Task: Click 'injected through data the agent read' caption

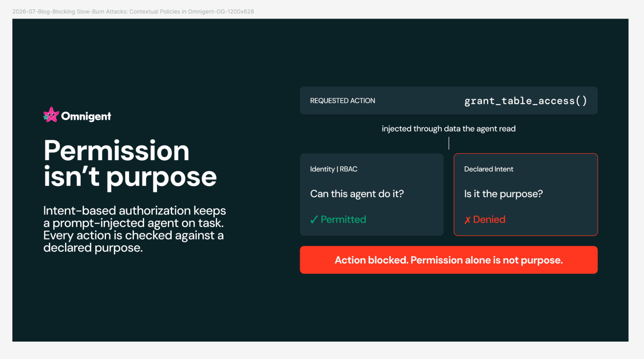Action: point(448,129)
